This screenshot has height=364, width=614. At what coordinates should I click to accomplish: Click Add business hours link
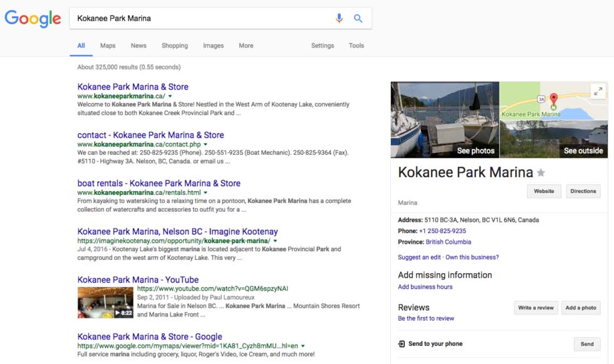[x=425, y=287]
